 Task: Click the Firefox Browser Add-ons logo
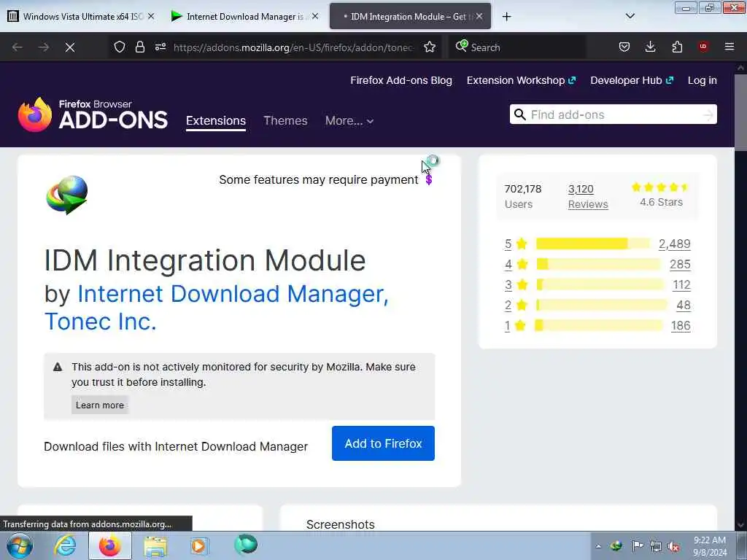pos(93,114)
